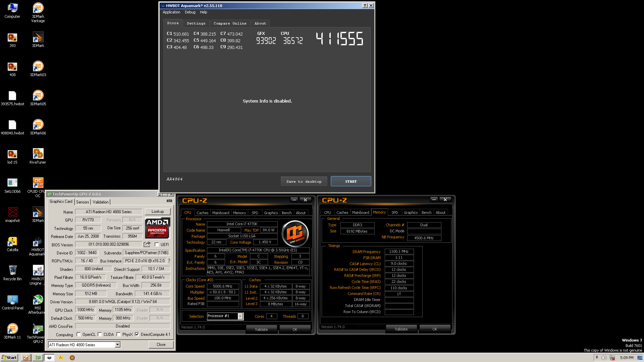Open the CPUID CPU-Z OC shortcut
This screenshot has height=362, width=644.
coord(38,187)
